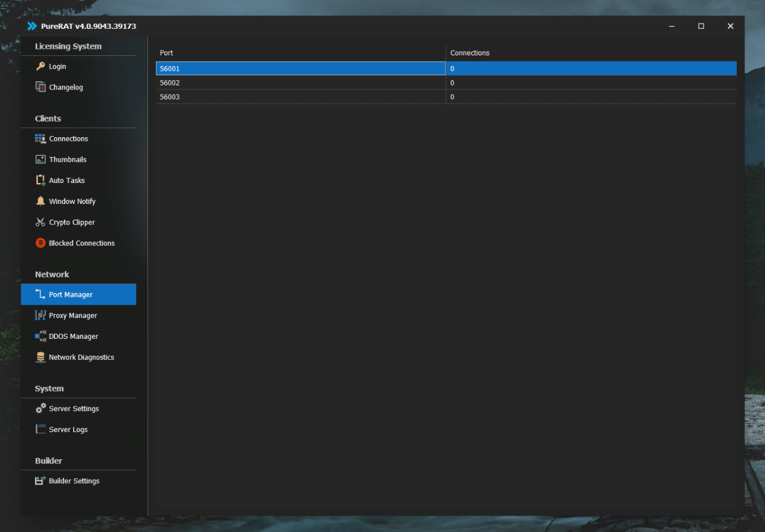
Task: Click the Network Diagnostics stack icon
Action: 40,357
